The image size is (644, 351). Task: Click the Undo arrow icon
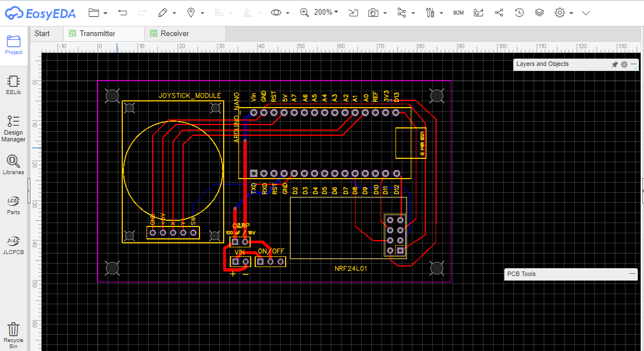coord(122,13)
